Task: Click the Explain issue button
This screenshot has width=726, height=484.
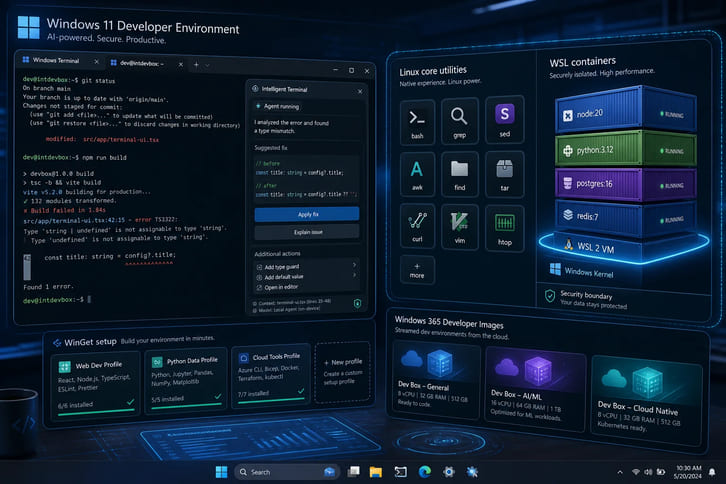Action: pos(307,232)
